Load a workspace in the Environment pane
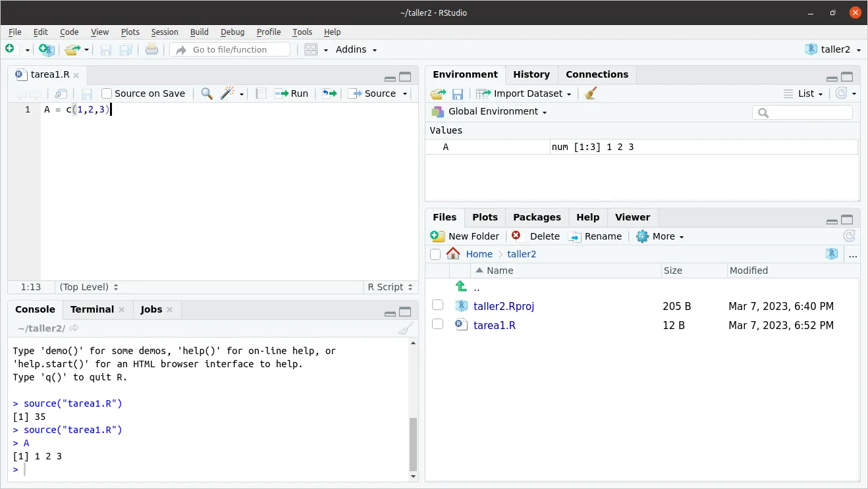 438,93
